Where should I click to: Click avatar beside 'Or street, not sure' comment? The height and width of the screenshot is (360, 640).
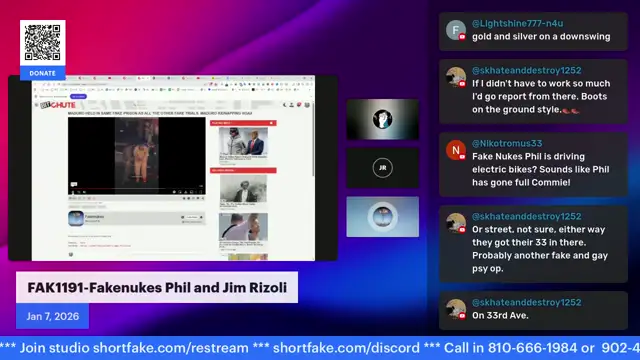[456, 223]
